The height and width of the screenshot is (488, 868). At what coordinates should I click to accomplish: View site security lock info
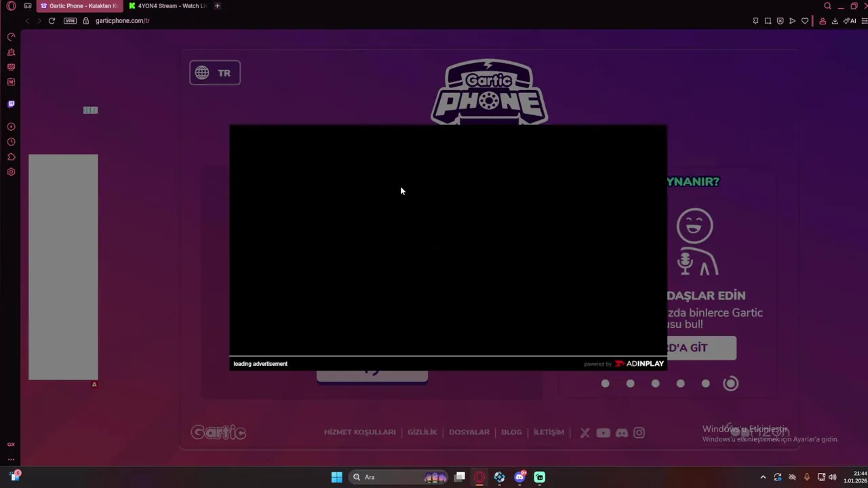pos(86,21)
